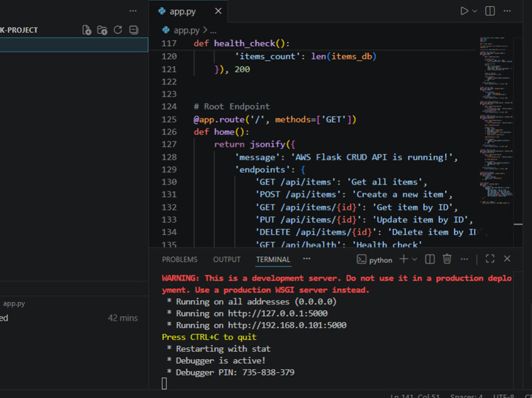Open terminal launch profile dropdown
This screenshot has width=532, height=398.
(414, 259)
